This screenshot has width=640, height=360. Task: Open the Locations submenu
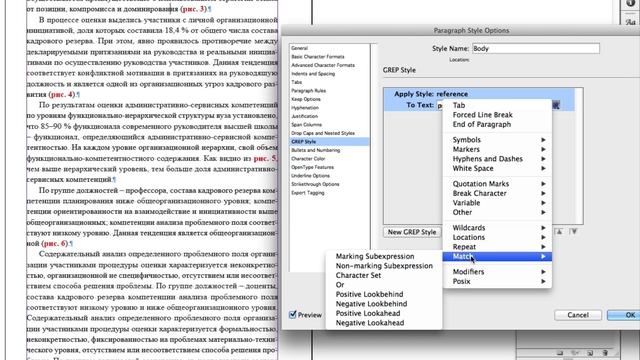point(497,237)
